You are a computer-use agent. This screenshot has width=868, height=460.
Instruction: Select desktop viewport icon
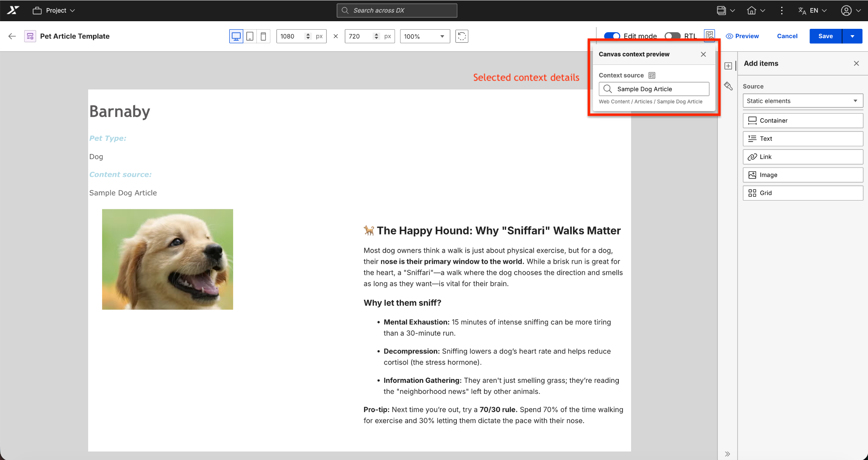(x=236, y=36)
